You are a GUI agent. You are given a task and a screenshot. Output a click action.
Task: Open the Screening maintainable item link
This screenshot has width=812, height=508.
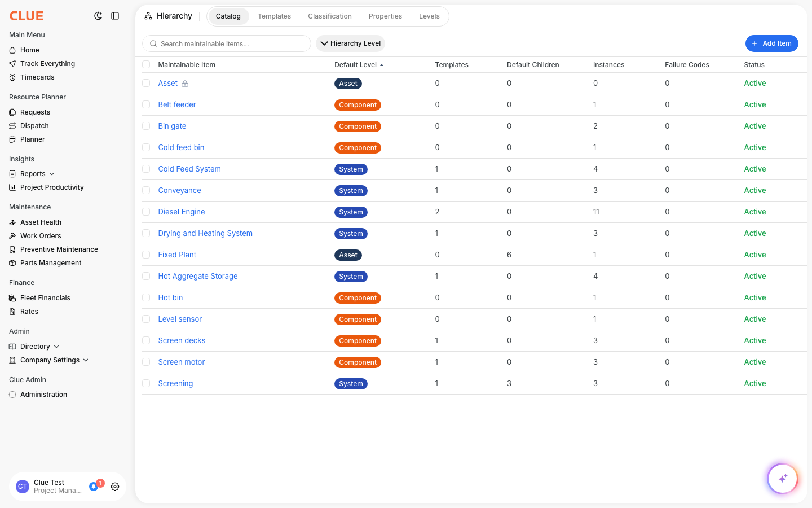pyautogui.click(x=175, y=383)
